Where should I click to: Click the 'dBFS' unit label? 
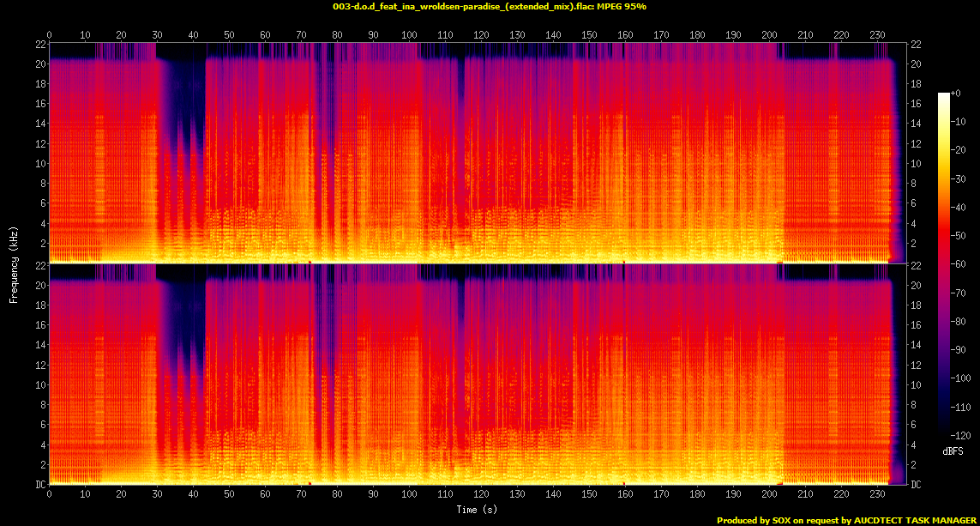point(953,451)
